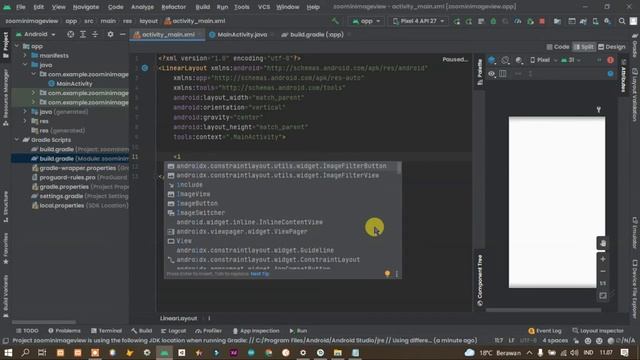This screenshot has width=640, height=360.
Task: Select local.properties file in tree
Action: (x=80, y=206)
